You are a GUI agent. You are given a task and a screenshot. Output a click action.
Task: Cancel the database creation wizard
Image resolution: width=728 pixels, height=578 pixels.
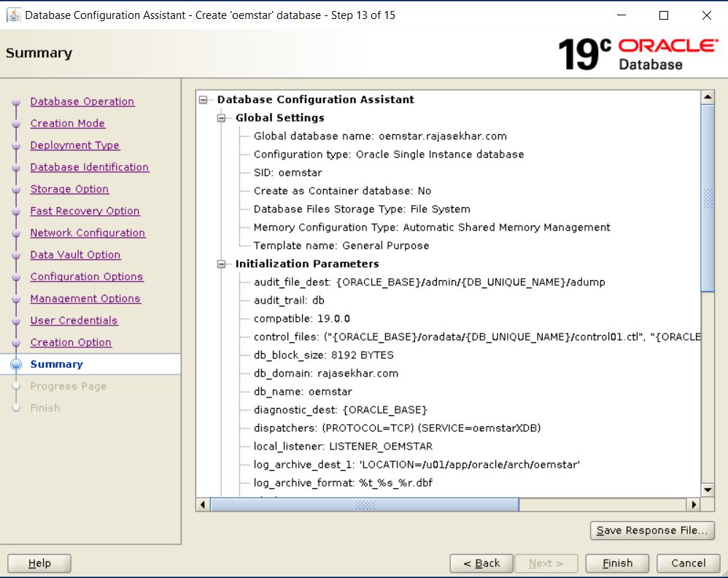pos(688,563)
